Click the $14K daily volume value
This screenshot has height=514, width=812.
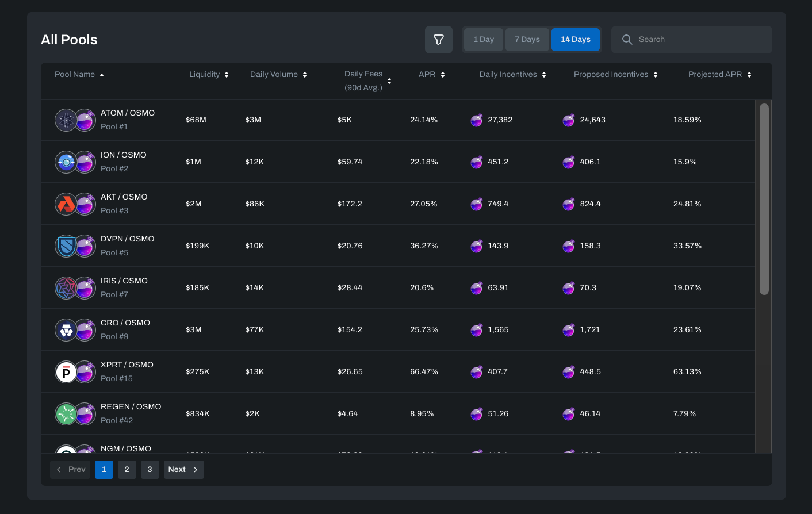tap(255, 288)
